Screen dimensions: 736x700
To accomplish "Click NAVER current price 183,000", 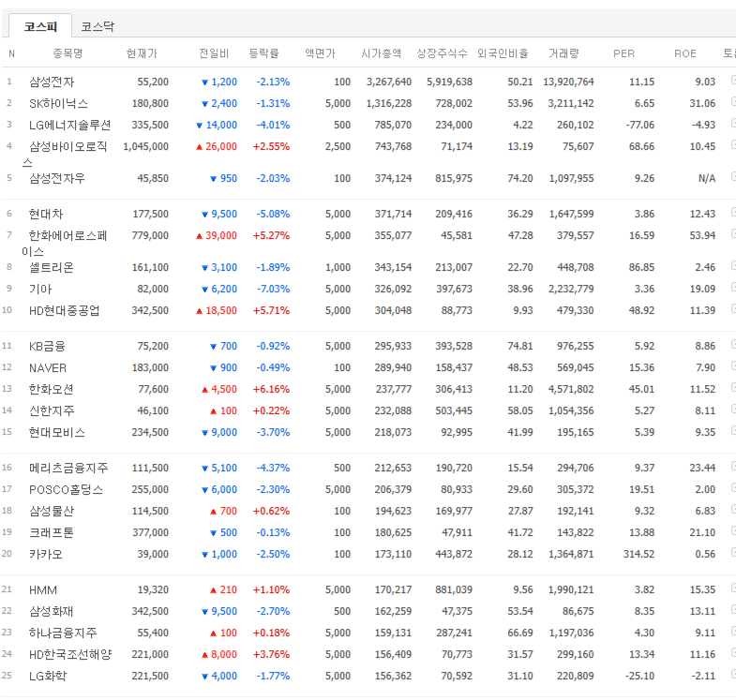I will [x=150, y=368].
